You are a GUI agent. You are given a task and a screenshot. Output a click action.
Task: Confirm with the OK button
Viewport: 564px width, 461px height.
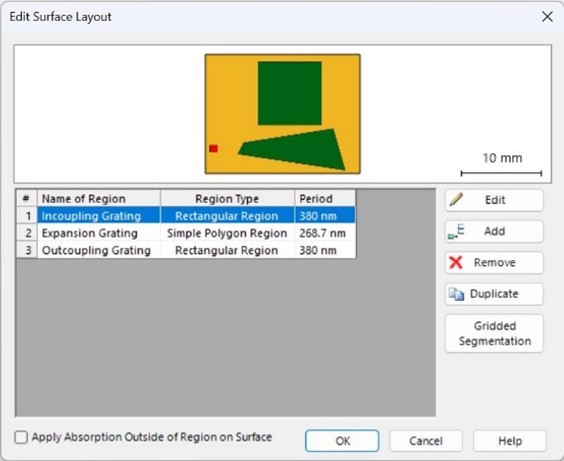point(342,441)
